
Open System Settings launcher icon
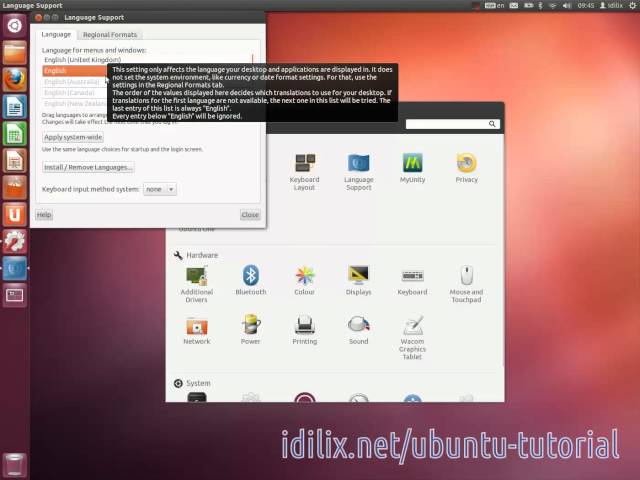(15, 241)
